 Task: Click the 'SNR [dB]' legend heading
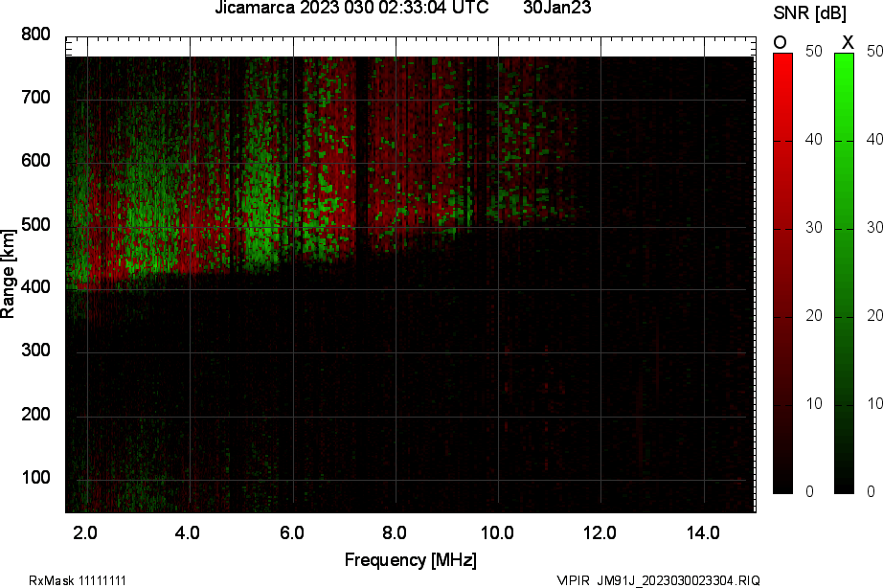tap(808, 11)
